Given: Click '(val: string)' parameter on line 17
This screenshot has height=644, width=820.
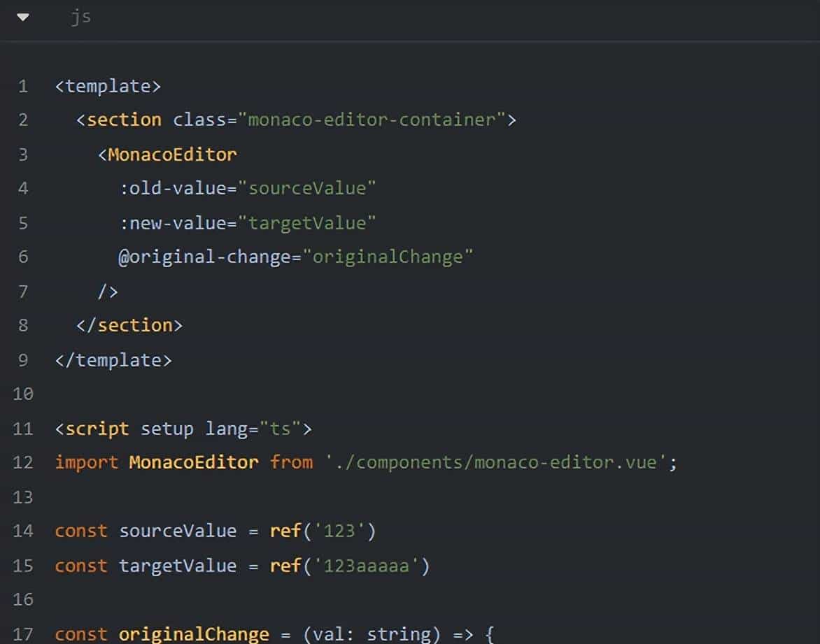Looking at the screenshot, I should tap(372, 635).
